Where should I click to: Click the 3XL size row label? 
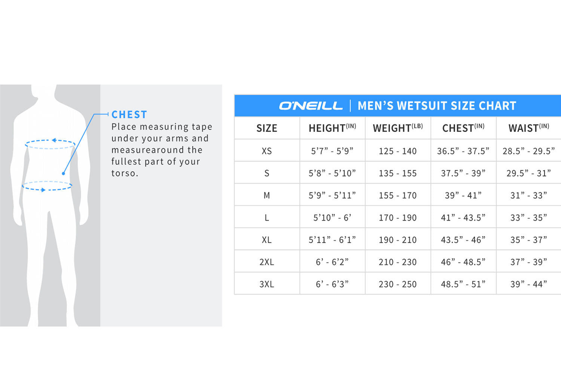tap(267, 284)
